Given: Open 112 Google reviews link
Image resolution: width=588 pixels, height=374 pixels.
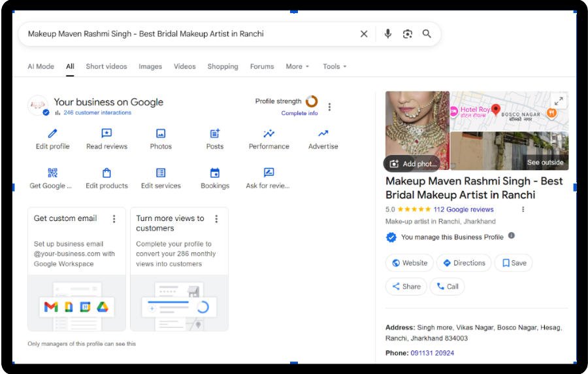Looking at the screenshot, I should (x=463, y=210).
